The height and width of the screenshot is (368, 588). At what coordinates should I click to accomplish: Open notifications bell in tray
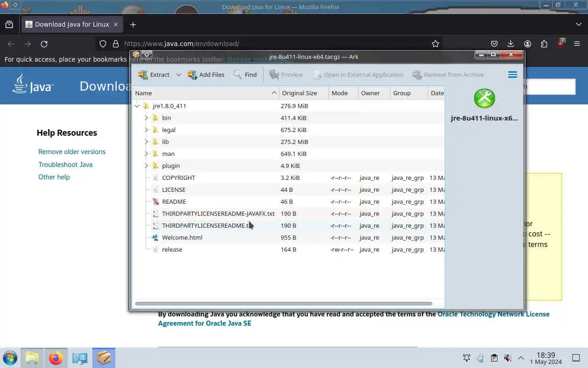pos(466,358)
